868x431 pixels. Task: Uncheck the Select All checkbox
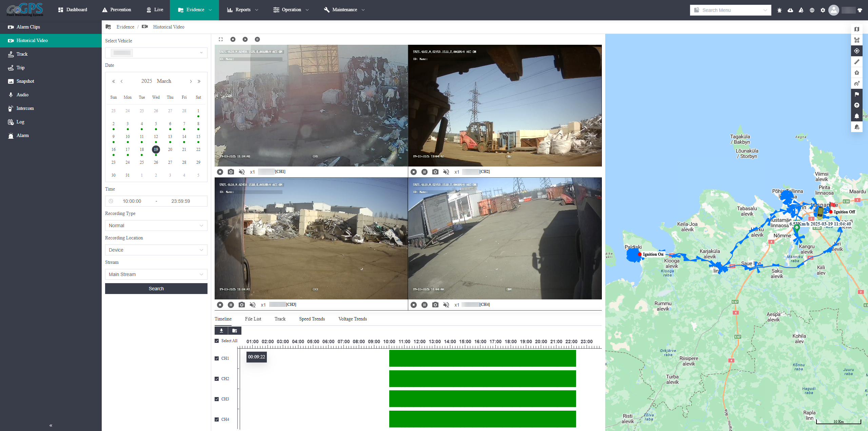[x=217, y=341]
